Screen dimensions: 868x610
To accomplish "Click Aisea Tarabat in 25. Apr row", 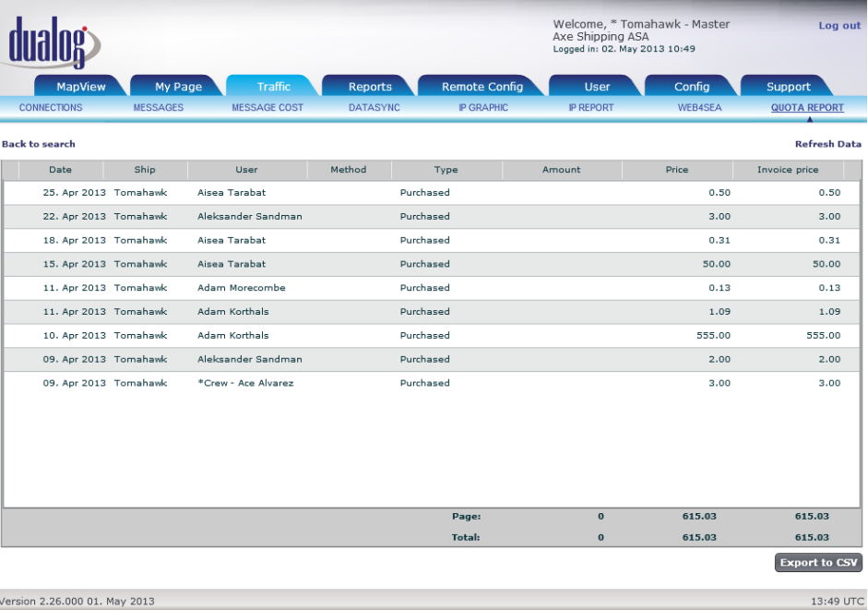I will point(232,193).
